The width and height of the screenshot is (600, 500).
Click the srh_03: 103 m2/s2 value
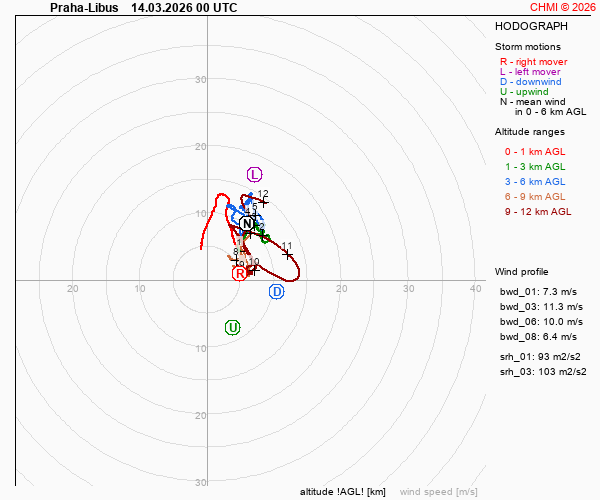(x=541, y=372)
